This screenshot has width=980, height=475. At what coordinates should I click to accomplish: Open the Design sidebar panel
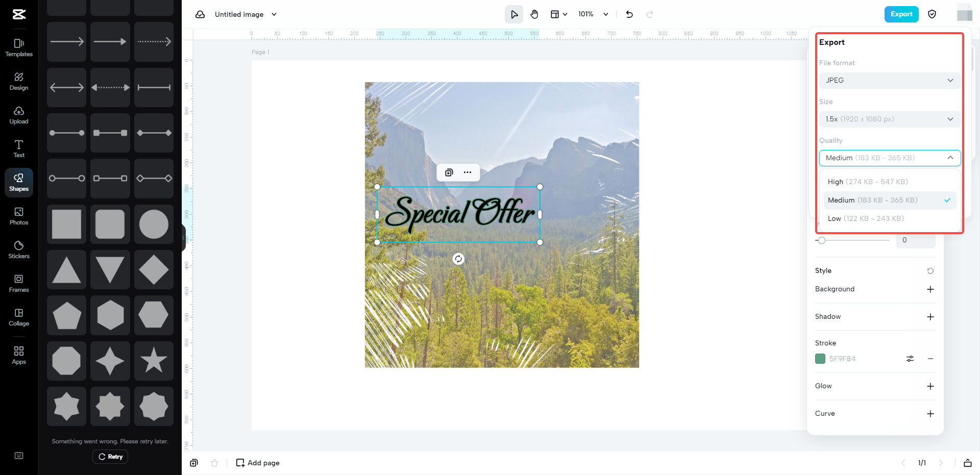tap(19, 82)
